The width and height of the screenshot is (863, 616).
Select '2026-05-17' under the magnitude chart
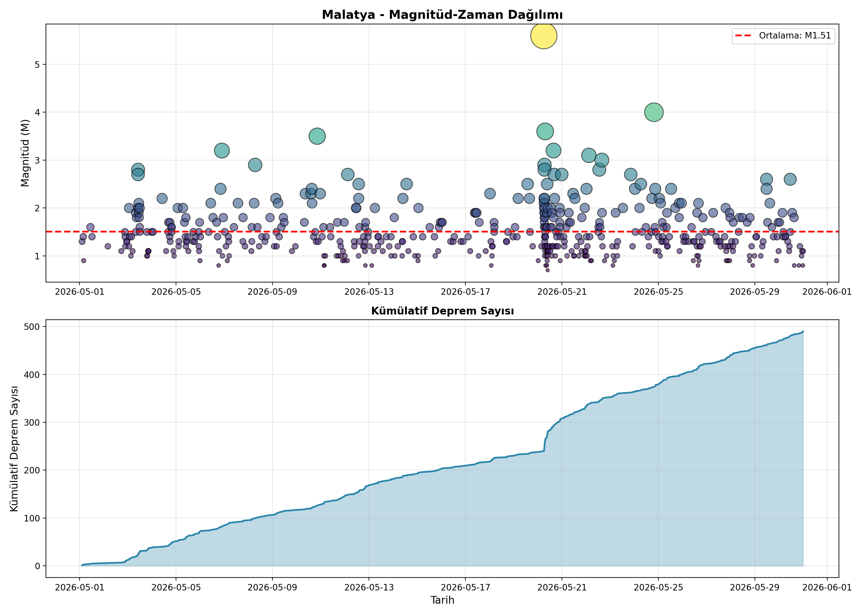465,292
